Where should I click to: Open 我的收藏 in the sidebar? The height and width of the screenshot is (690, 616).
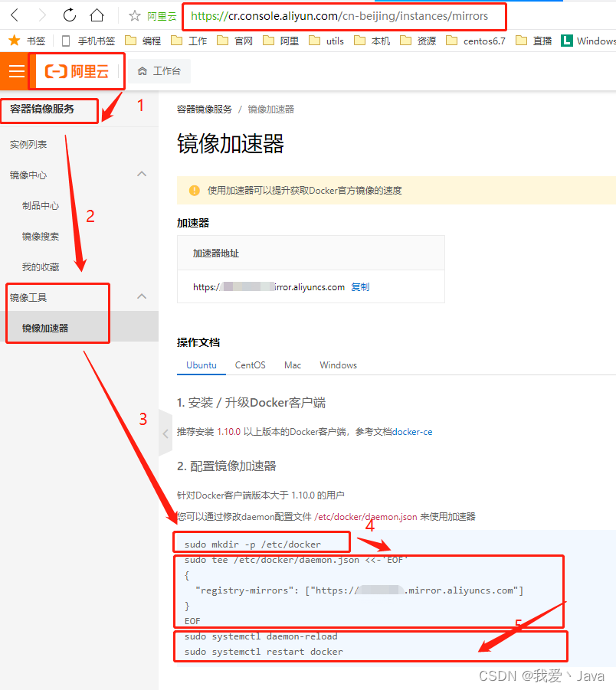(x=41, y=267)
